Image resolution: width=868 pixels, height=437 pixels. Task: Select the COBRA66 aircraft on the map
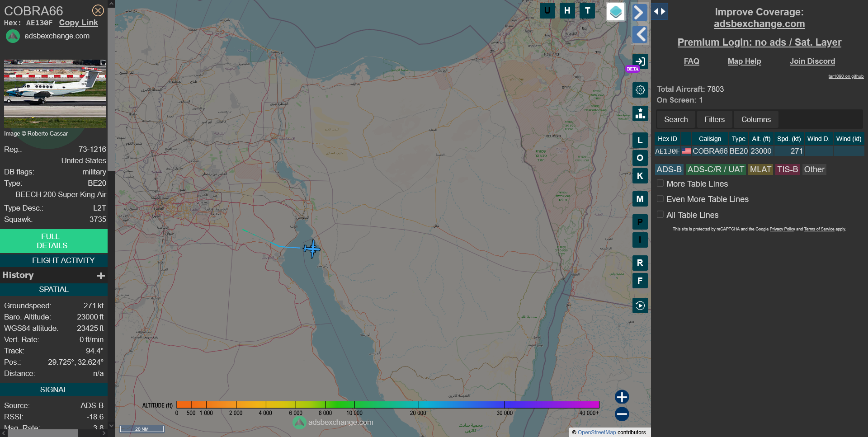[312, 249]
